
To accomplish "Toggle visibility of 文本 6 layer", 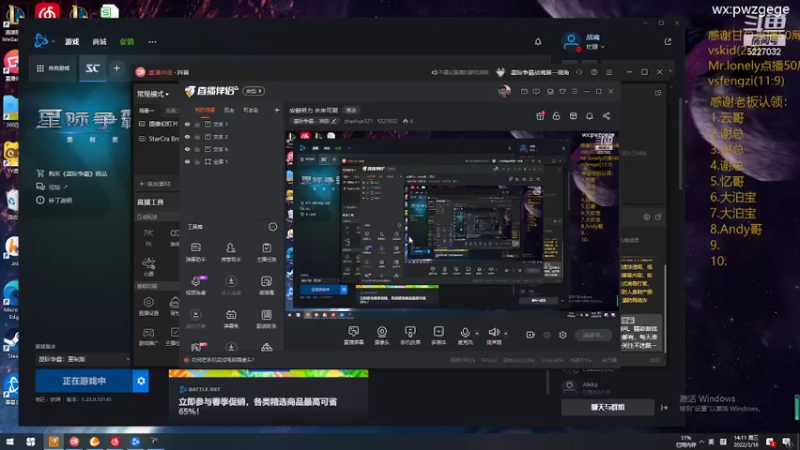I will (187, 149).
